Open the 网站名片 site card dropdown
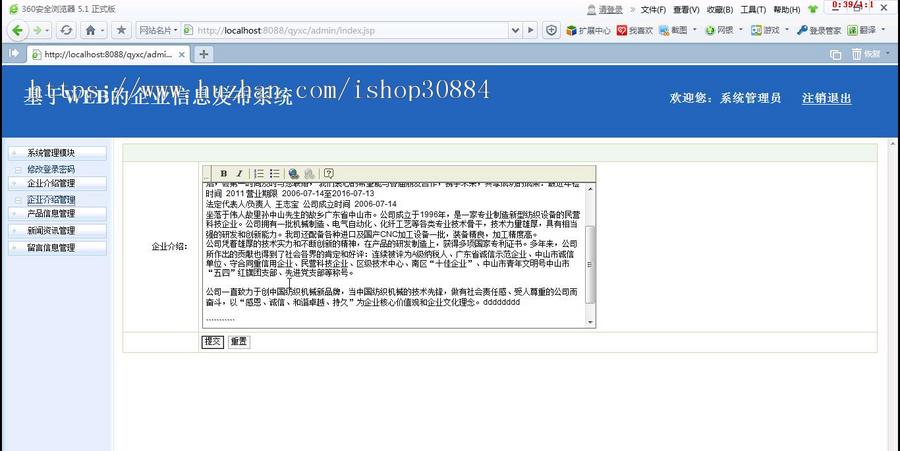Image resolution: width=900 pixels, height=451 pixels. (x=158, y=30)
